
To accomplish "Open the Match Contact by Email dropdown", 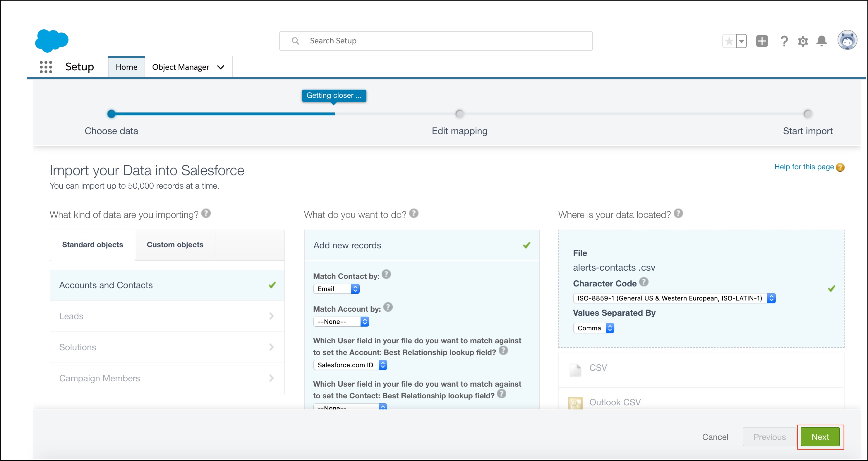I will coord(336,289).
